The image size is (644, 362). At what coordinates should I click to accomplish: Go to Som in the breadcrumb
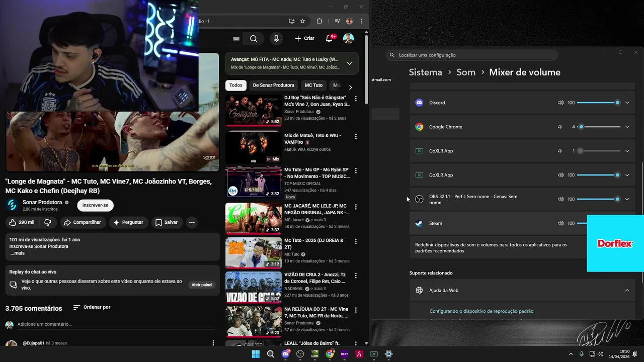[x=466, y=72]
